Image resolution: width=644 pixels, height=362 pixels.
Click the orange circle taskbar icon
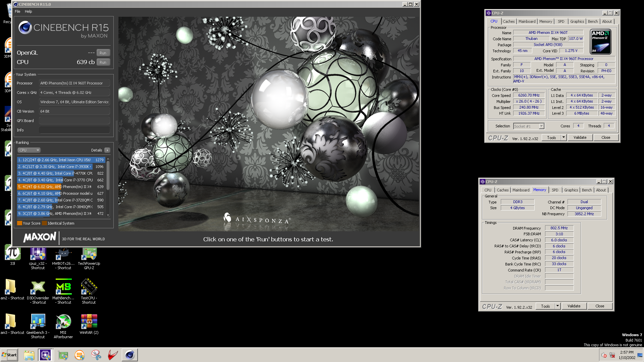79,355
